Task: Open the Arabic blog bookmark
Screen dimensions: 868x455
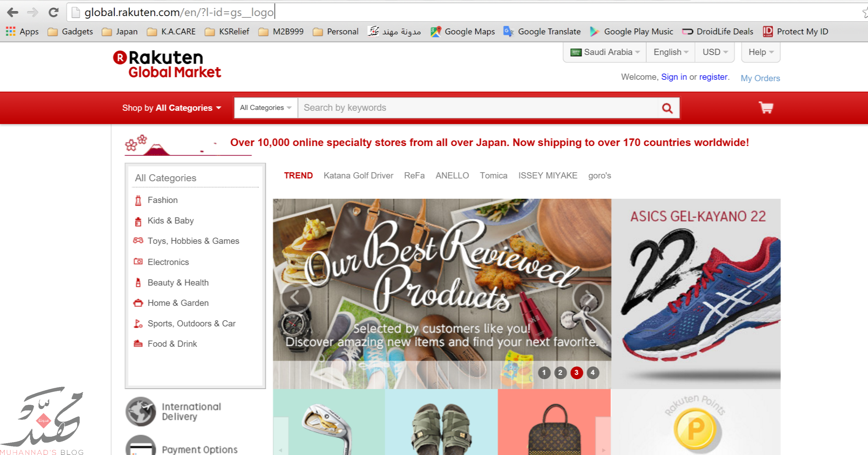Action: point(394,31)
